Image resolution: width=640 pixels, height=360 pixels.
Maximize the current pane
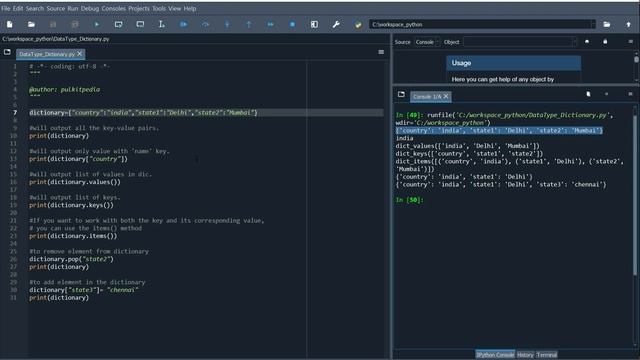tap(314, 24)
